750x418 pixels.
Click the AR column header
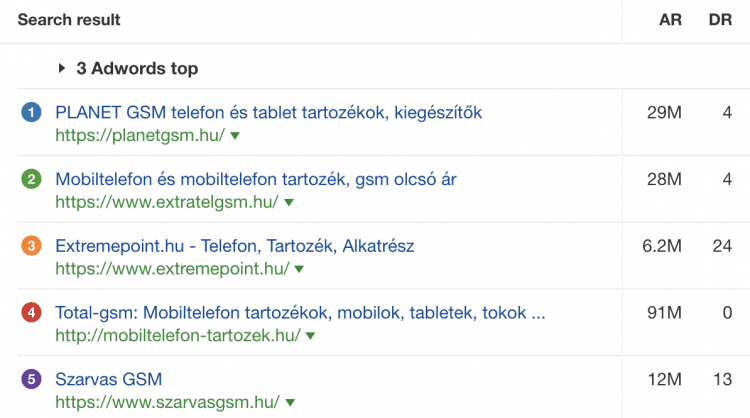pos(670,20)
